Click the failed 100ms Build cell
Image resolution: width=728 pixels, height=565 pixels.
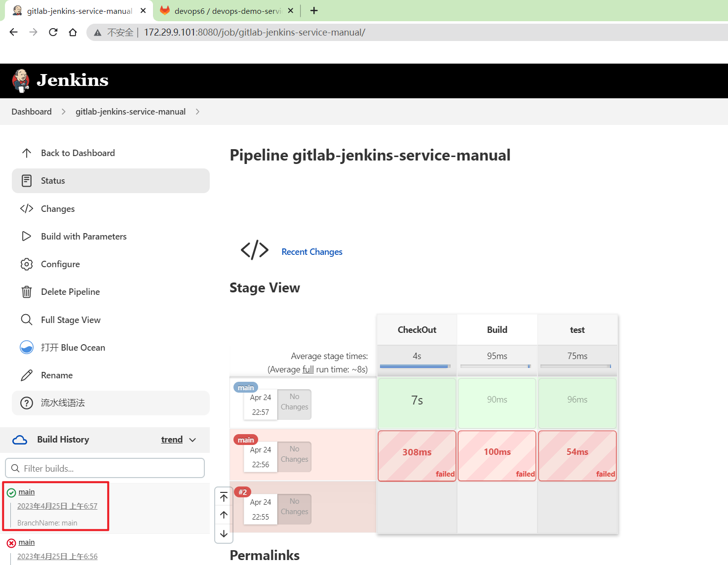pos(497,456)
